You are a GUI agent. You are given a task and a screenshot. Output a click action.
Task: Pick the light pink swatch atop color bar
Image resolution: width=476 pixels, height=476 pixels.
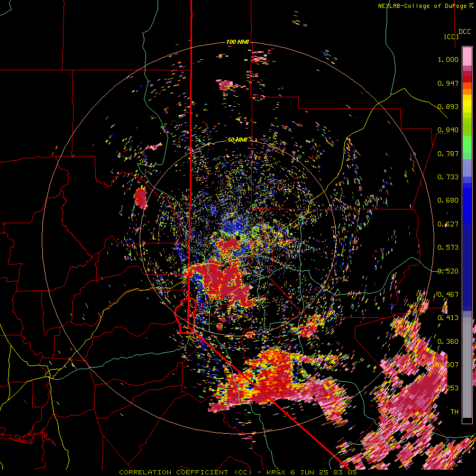coord(467,56)
